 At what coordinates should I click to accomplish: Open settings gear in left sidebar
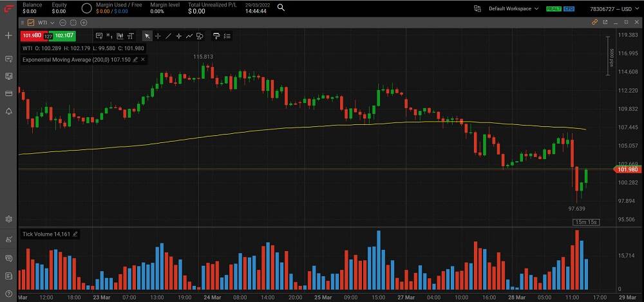[x=9, y=220]
